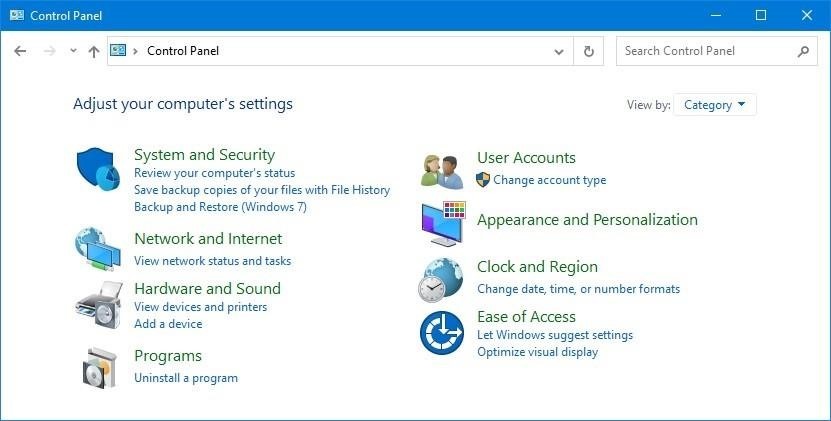This screenshot has width=831, height=421.
Task: Open Network and Internet heading link
Action: (x=208, y=239)
